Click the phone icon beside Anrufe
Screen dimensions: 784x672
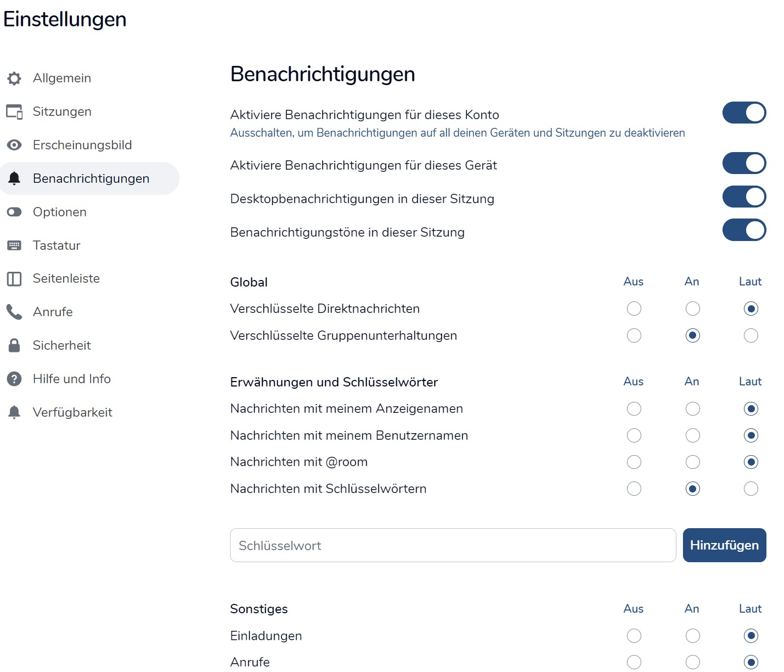click(14, 312)
